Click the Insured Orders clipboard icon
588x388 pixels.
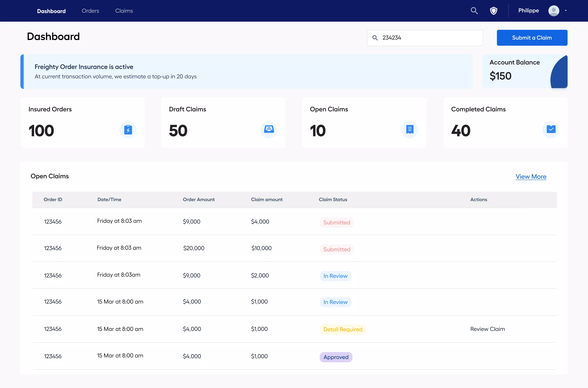(128, 130)
